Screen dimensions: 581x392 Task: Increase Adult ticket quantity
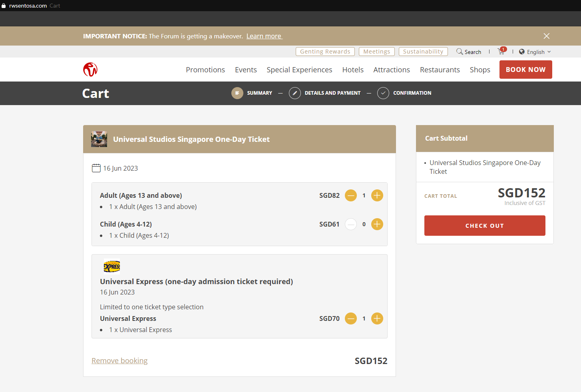click(377, 195)
